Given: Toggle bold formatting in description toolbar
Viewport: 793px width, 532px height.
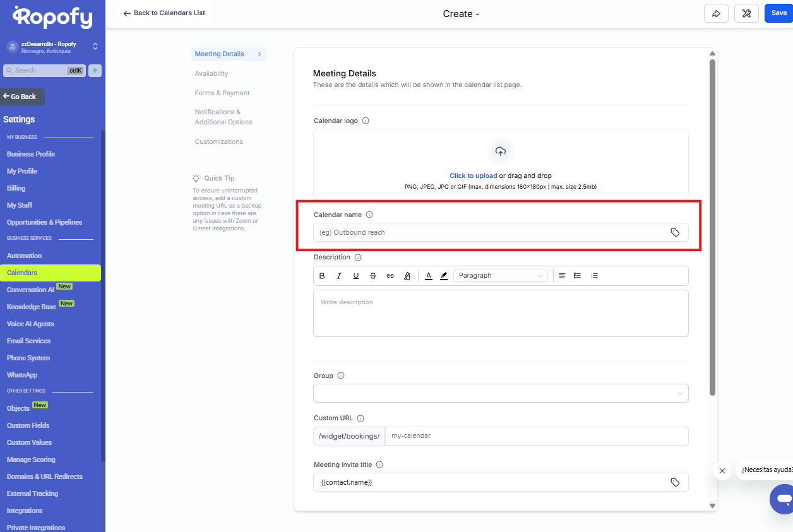Looking at the screenshot, I should (x=322, y=276).
